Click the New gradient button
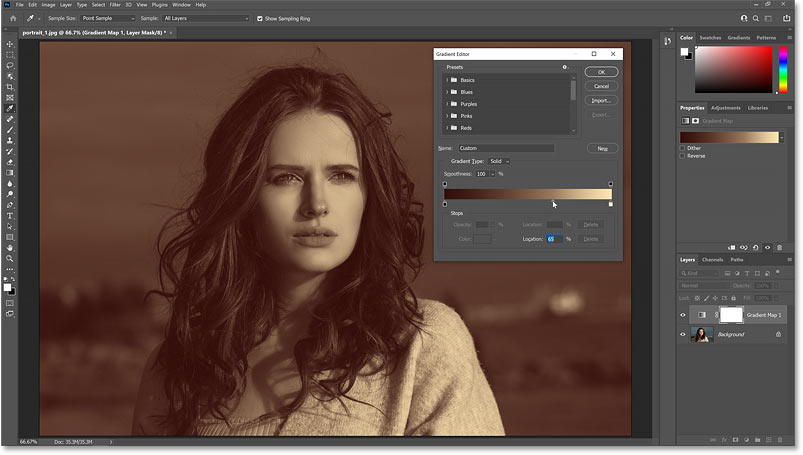The height and width of the screenshot is (455, 803). click(x=603, y=149)
